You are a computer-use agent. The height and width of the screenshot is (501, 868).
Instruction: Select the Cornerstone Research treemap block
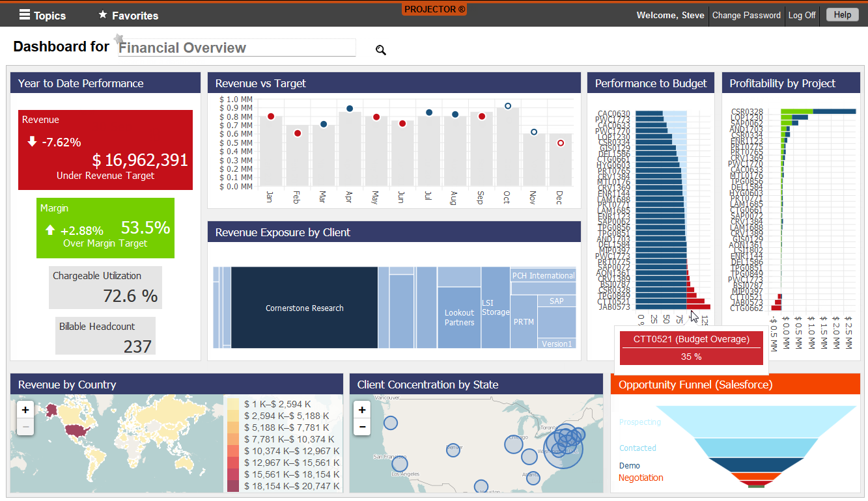click(304, 308)
